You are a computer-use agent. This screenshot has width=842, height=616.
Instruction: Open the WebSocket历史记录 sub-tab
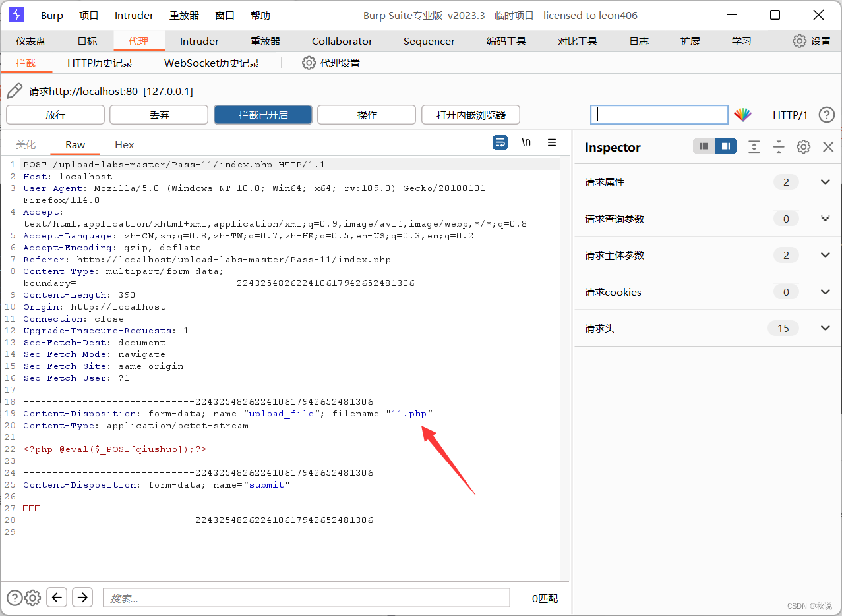click(x=212, y=63)
